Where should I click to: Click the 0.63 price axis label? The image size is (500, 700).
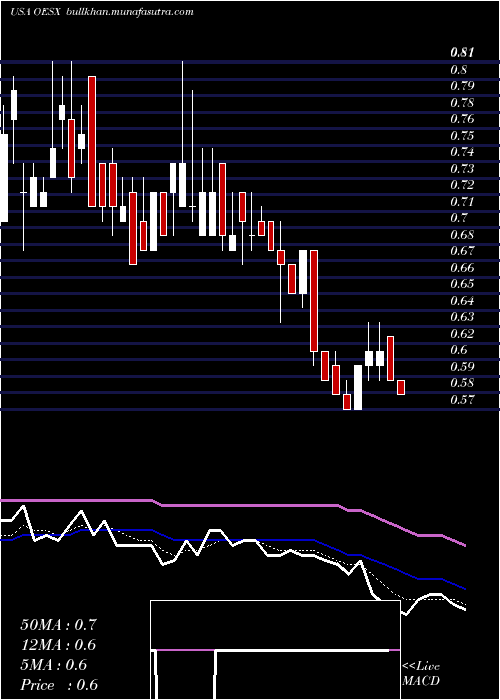point(462,317)
